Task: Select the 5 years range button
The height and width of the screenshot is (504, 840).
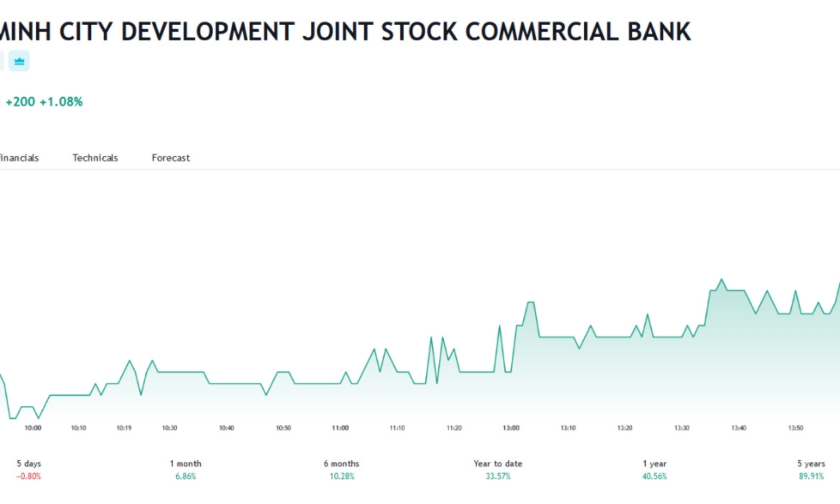Action: (811, 470)
